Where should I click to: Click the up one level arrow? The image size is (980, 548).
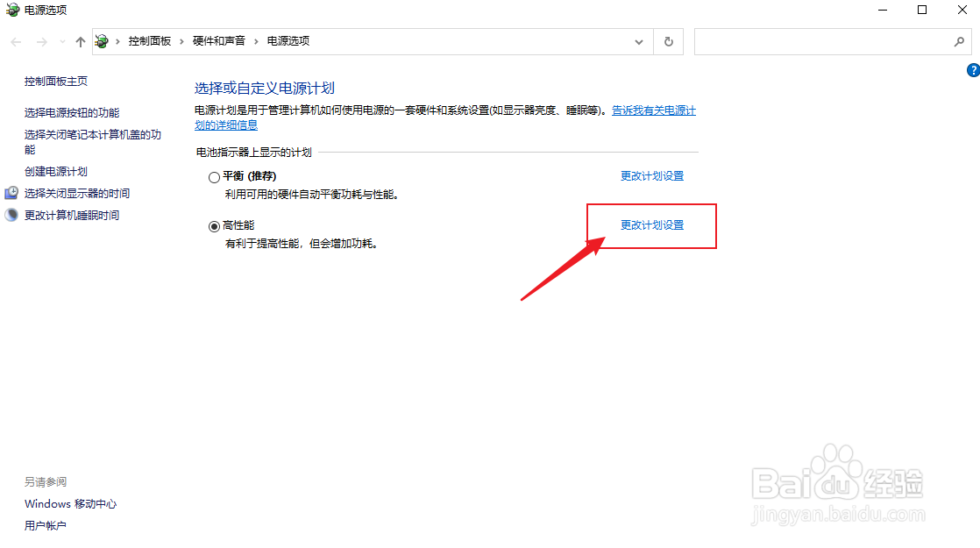point(80,40)
